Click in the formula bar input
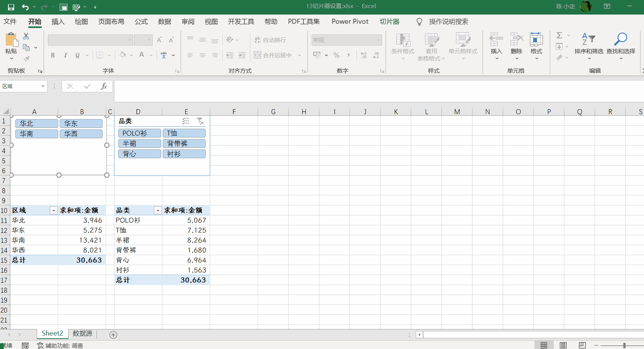This screenshot has width=644, height=349. pos(378,91)
